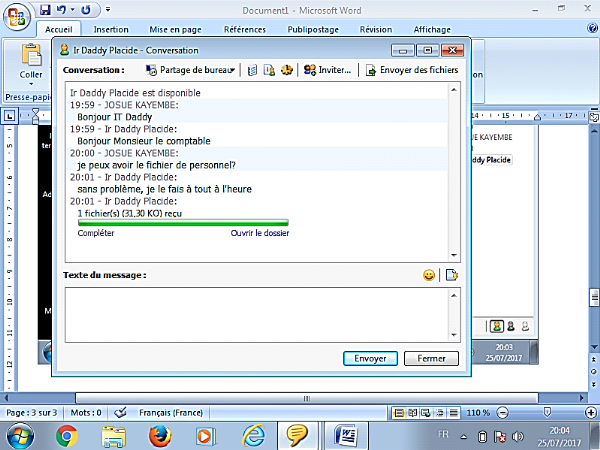Switch to the Références tab
This screenshot has height=450, width=600.
(245, 29)
